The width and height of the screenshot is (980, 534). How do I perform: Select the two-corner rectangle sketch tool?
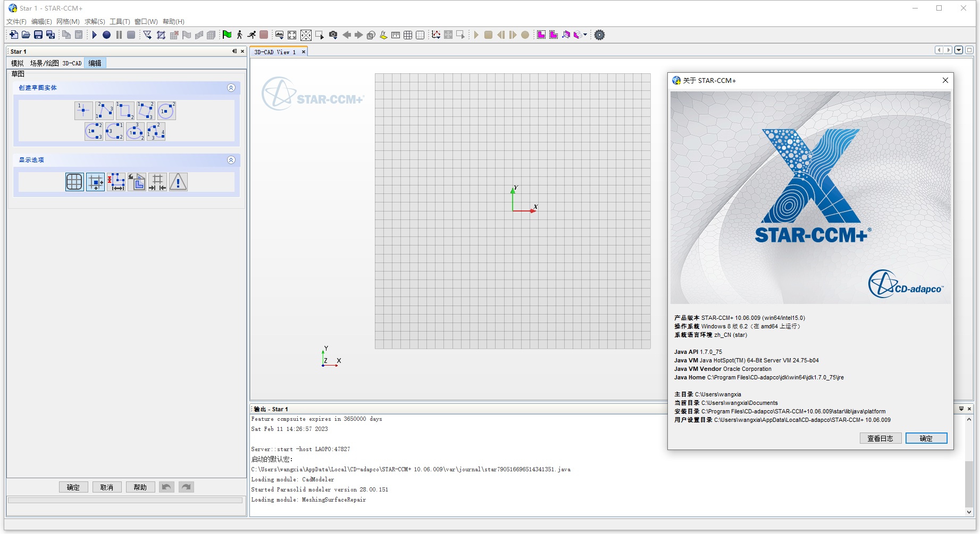(125, 111)
